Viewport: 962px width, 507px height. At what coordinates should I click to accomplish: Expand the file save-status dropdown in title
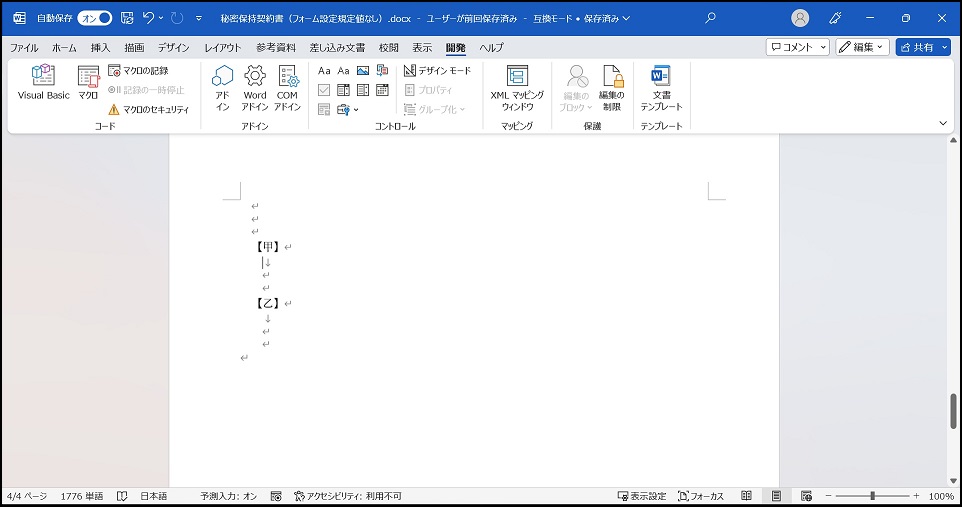(626, 18)
